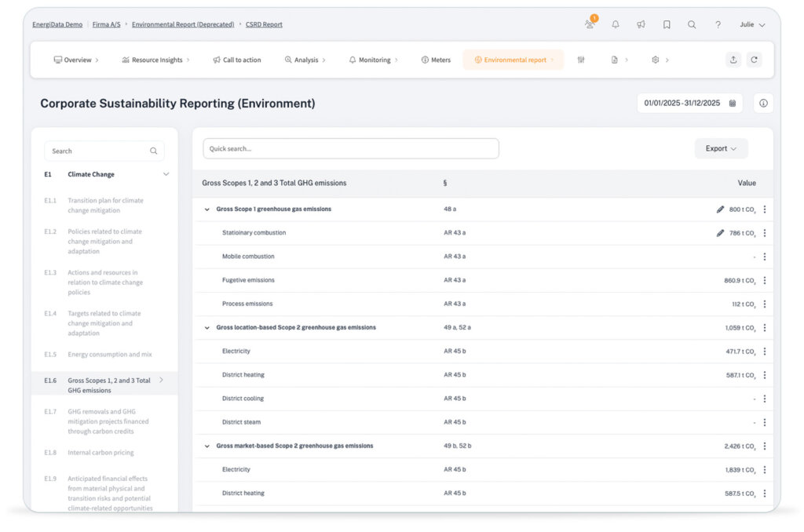This screenshot has width=804, height=532.
Task: Open the Call to action tab
Action: (237, 60)
